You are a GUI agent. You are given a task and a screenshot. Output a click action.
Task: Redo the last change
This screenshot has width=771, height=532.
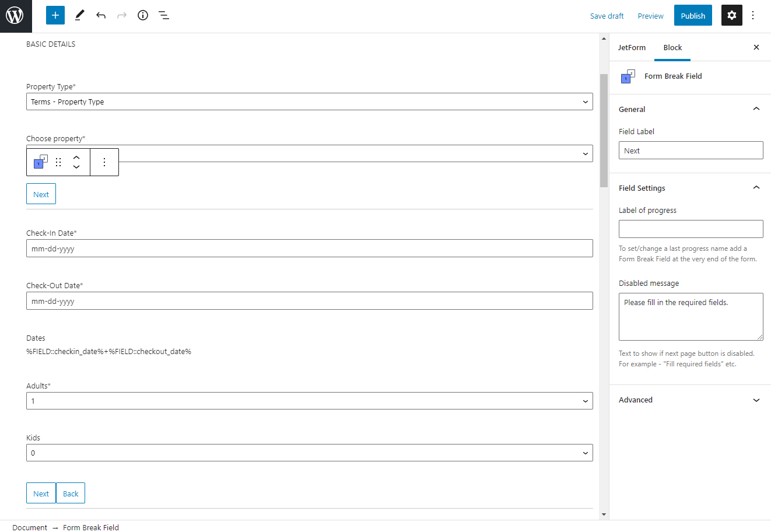121,15
